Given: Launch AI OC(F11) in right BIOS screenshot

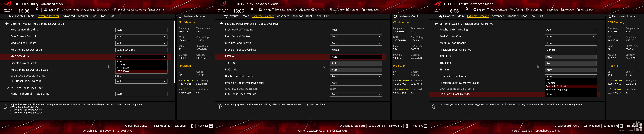Looking at the screenshot, I should click(534, 10).
